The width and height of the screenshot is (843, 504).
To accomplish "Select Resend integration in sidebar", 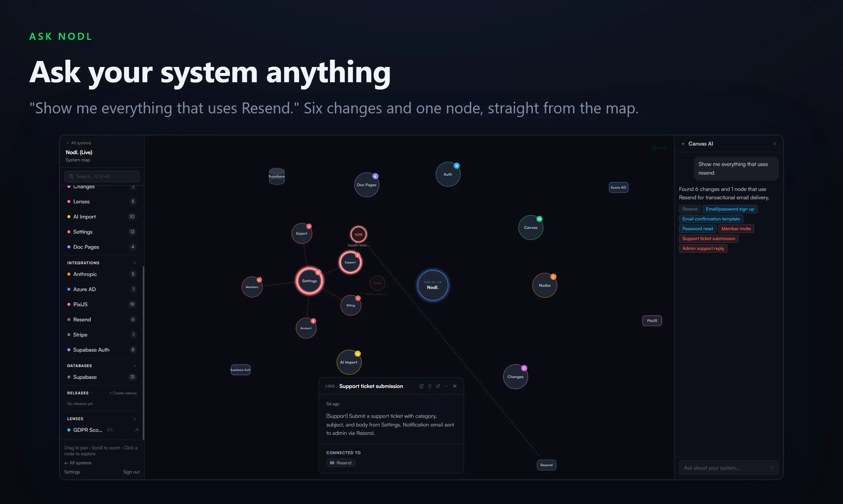I will coord(102,320).
